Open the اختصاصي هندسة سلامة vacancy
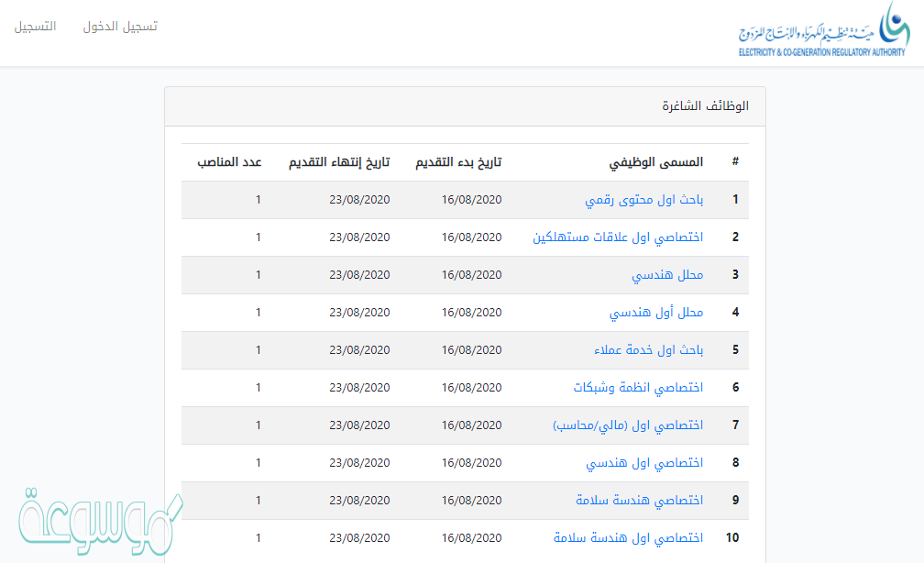The height and width of the screenshot is (563, 924). [x=639, y=500]
